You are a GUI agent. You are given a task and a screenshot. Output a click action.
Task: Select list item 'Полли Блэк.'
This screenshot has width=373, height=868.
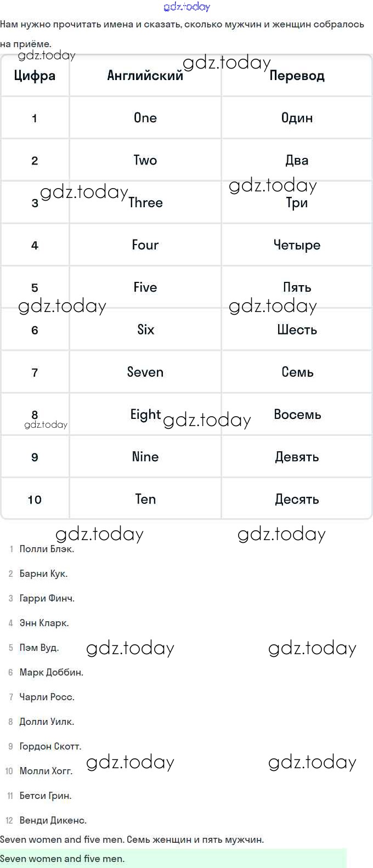tap(47, 549)
